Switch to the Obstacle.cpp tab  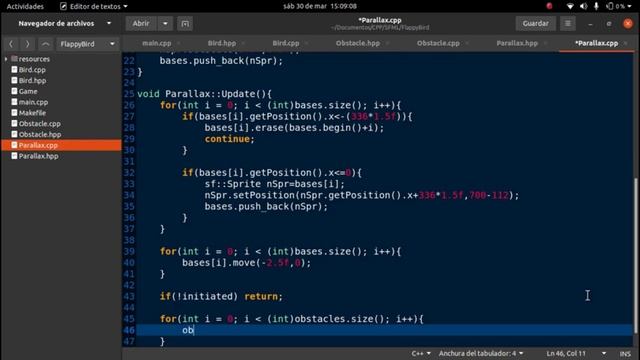coord(438,43)
